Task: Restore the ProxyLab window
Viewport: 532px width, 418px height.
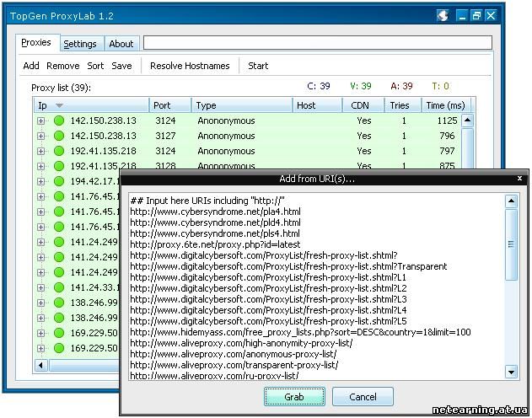Action: pos(476,16)
